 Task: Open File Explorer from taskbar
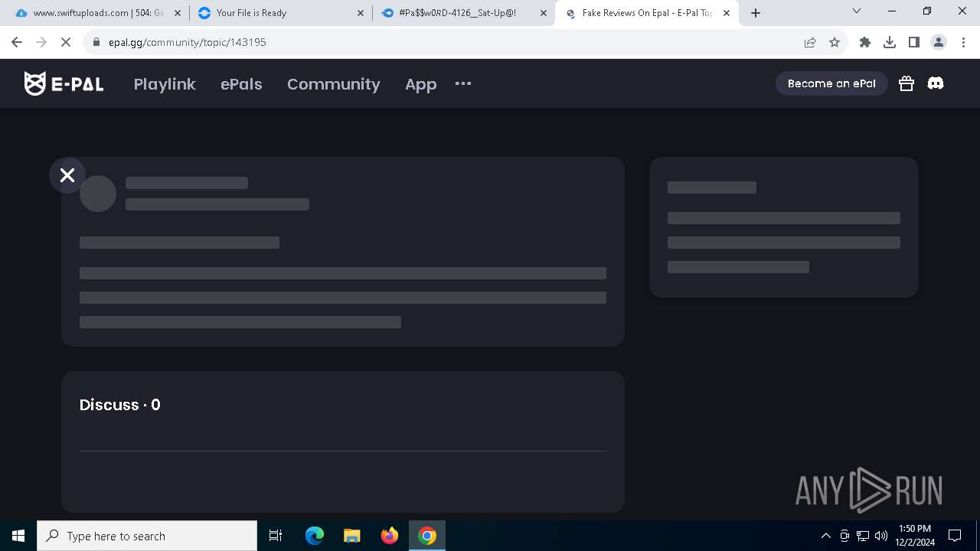[352, 536]
